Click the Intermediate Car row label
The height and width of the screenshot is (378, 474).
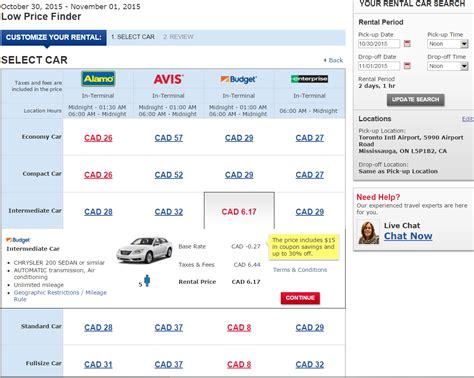tap(35, 211)
